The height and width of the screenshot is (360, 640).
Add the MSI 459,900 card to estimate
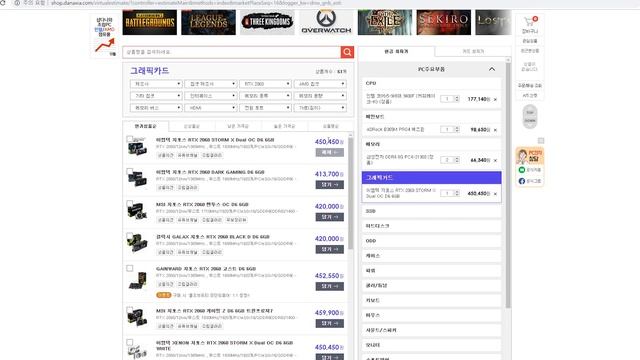[x=329, y=324]
